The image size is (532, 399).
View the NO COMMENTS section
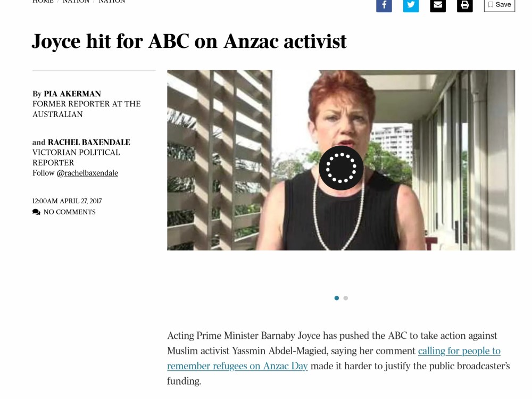point(70,212)
